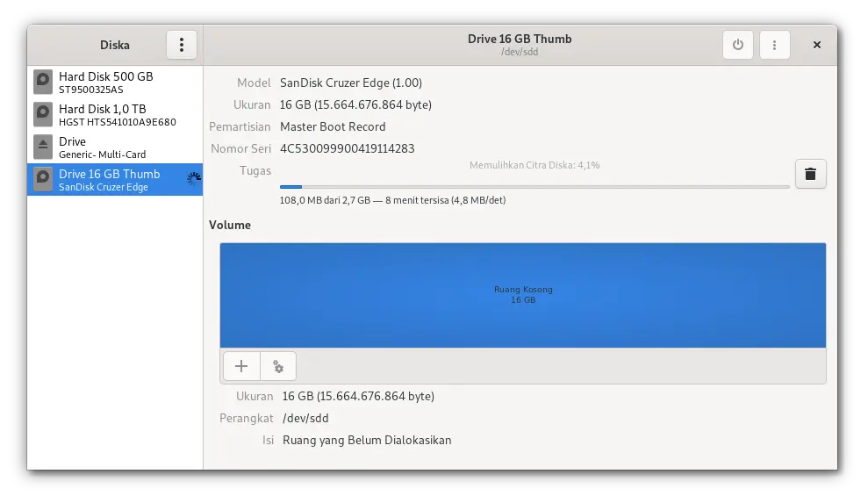Select the Ruang Kosong 16 GB volume block

pyautogui.click(x=522, y=295)
